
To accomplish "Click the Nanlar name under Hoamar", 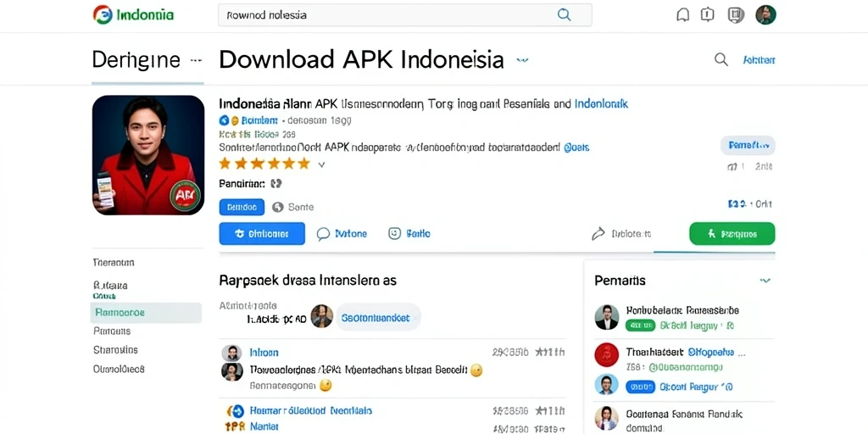I will point(264,426).
